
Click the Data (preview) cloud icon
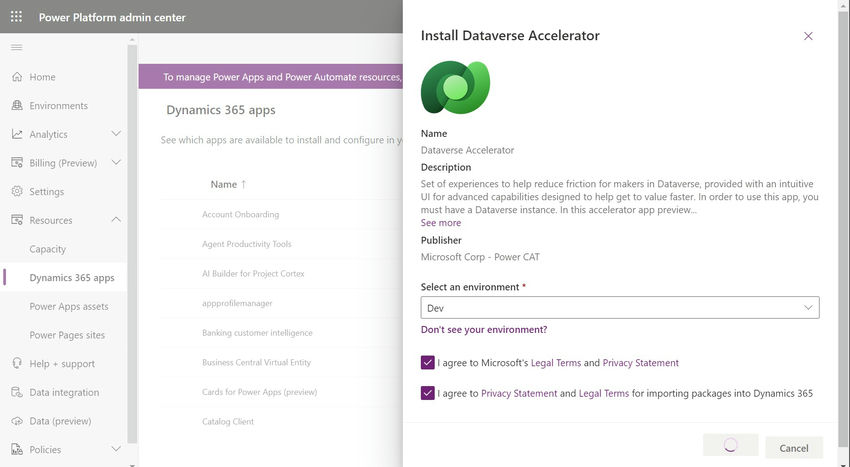pyautogui.click(x=17, y=421)
